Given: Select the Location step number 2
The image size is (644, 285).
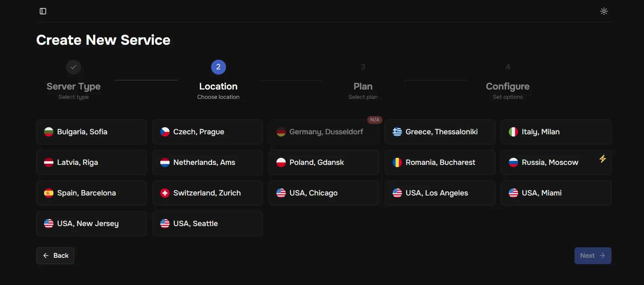Looking at the screenshot, I should pyautogui.click(x=219, y=67).
